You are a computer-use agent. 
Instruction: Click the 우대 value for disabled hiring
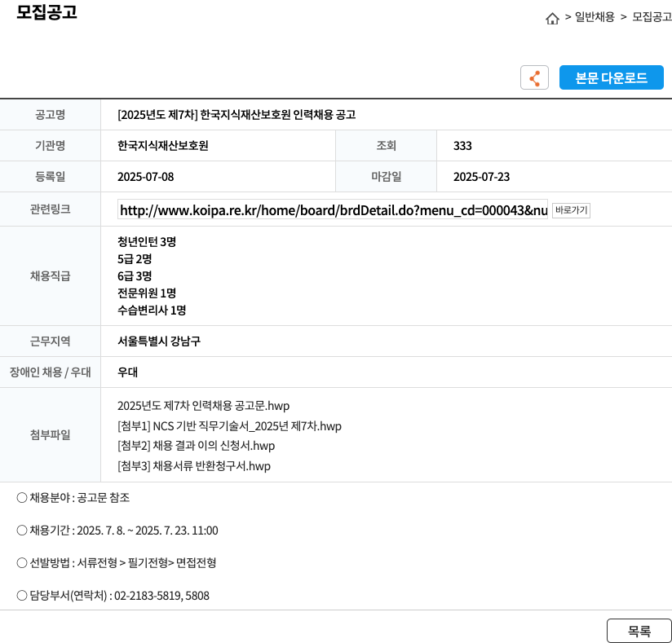[128, 372]
